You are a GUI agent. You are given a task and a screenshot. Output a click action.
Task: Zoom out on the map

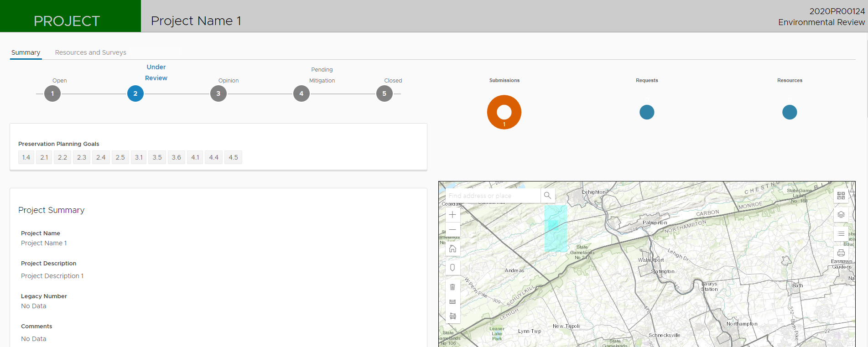[452, 229]
